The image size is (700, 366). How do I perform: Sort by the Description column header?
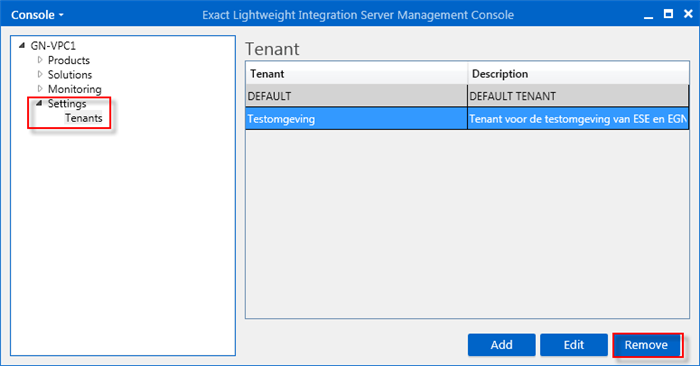tap(578, 74)
